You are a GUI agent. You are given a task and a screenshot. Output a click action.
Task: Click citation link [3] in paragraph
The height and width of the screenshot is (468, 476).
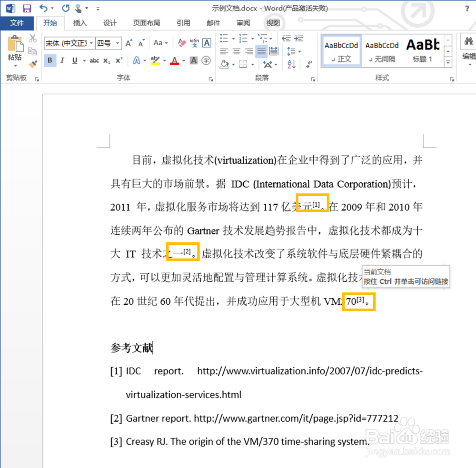(x=360, y=300)
